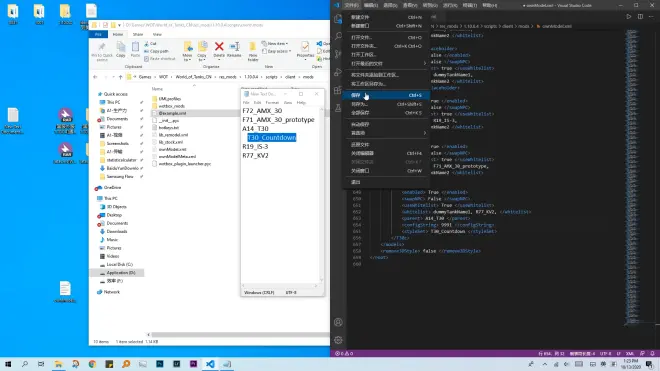Click the 新建文件 Ctrl+N menu item
Image resolution: width=660 pixels, height=371 pixels.
click(x=386, y=17)
